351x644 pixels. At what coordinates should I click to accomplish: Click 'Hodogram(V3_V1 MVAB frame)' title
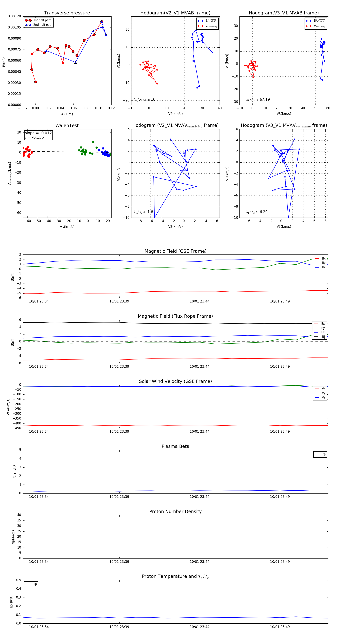(x=284, y=13)
